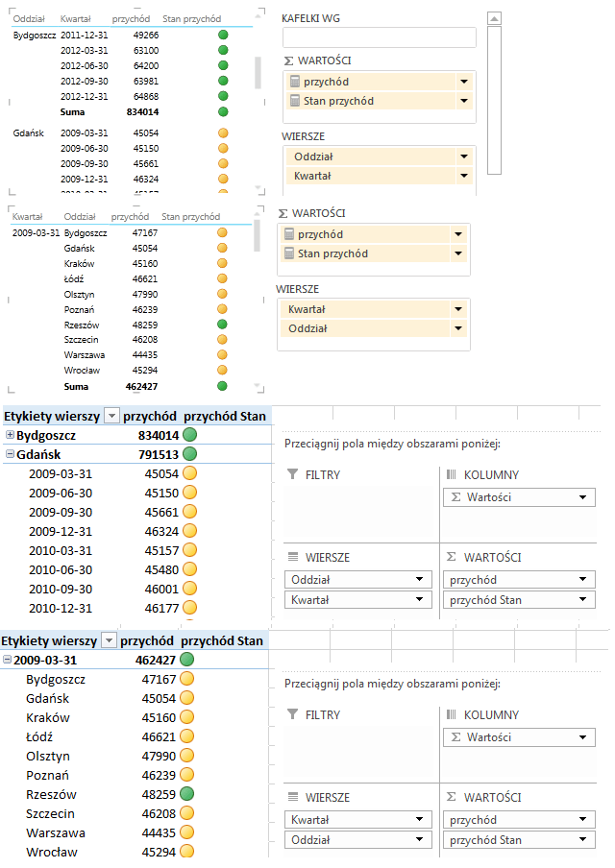This screenshot has width=615, height=868.
Task: Select the Rzeszów value 48259 in bottom pivot table
Action: (155, 794)
